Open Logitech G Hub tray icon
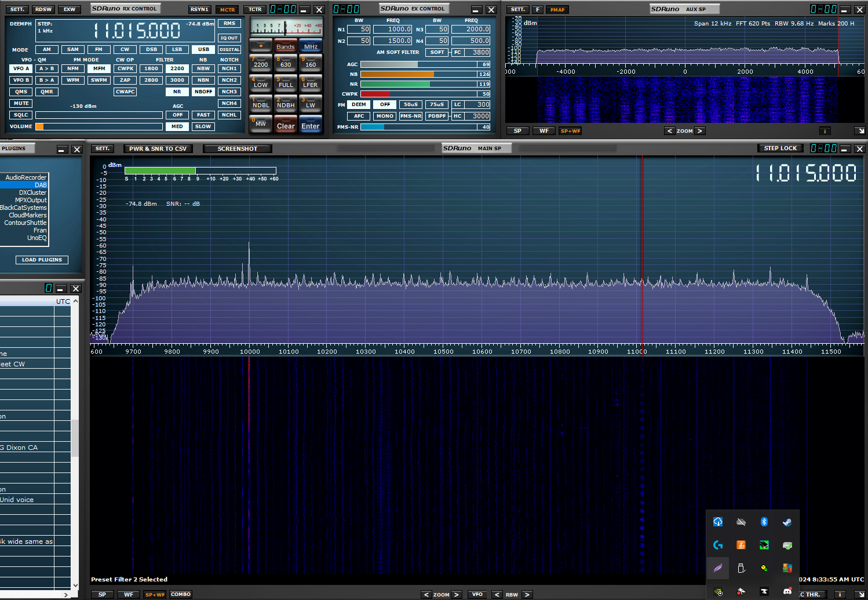 (x=718, y=545)
